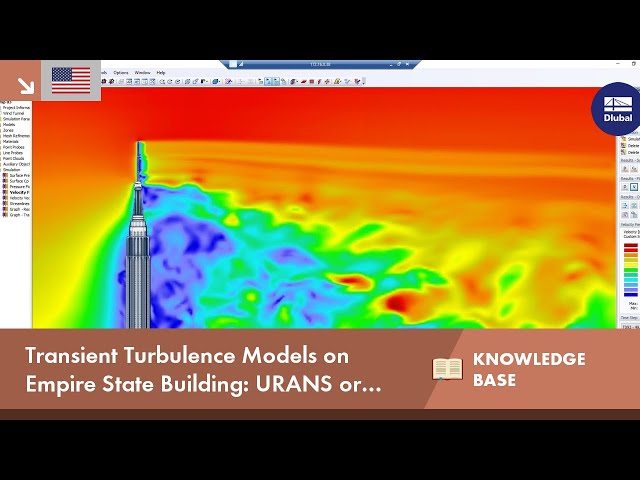Select Zones in navigator tree
Screen dimensions: 640x480
(x=8, y=130)
